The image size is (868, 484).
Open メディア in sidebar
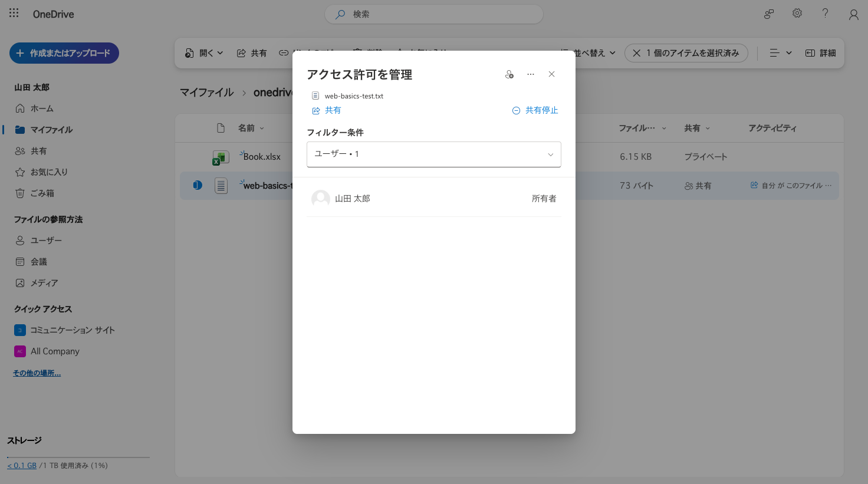(37, 283)
